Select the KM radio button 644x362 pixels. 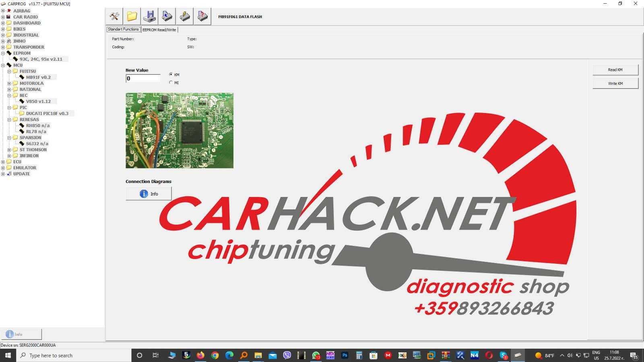tap(171, 74)
